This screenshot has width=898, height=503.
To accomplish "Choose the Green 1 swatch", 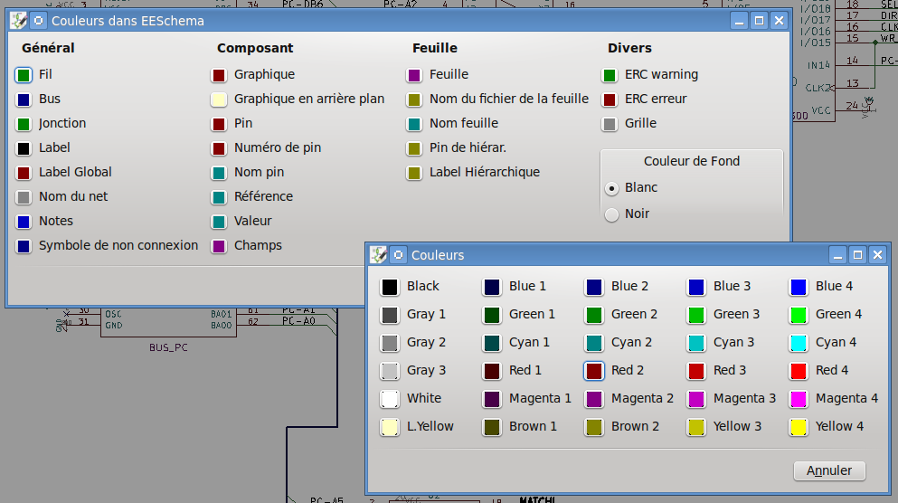I will click(492, 315).
